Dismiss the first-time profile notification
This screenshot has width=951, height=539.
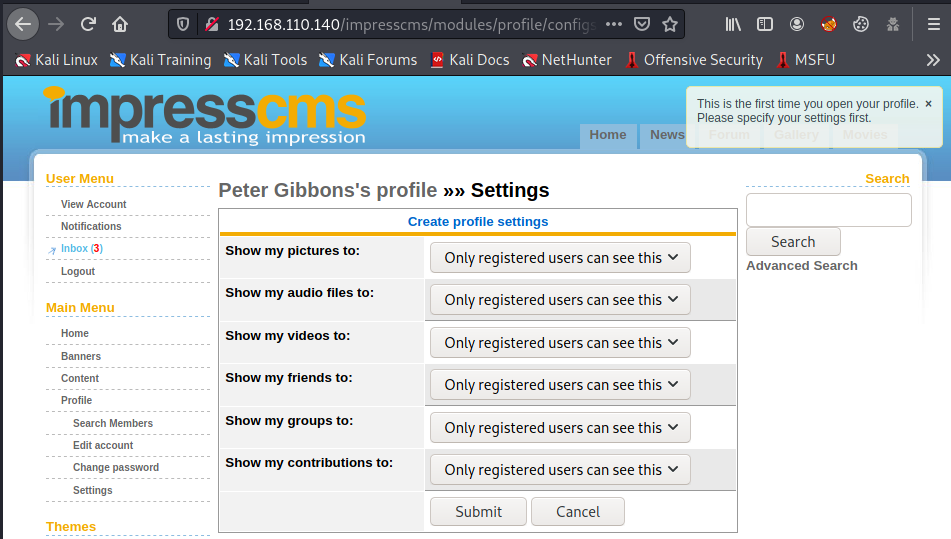point(928,103)
